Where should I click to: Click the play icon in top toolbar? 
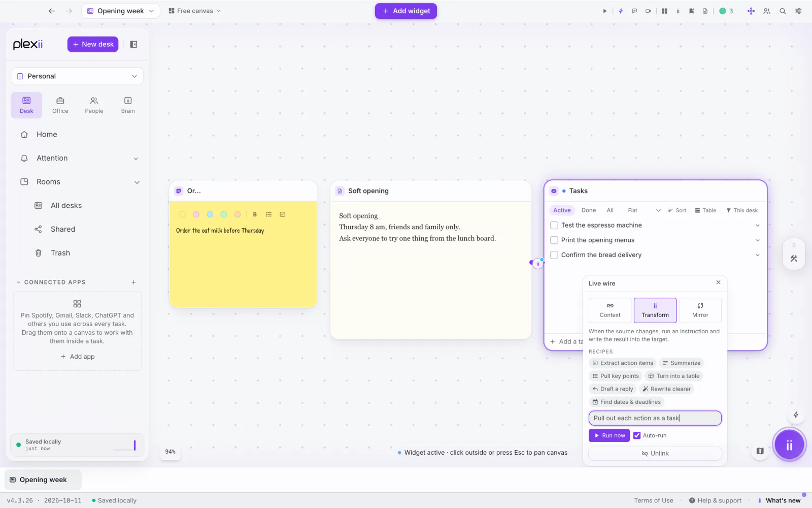[x=604, y=11]
